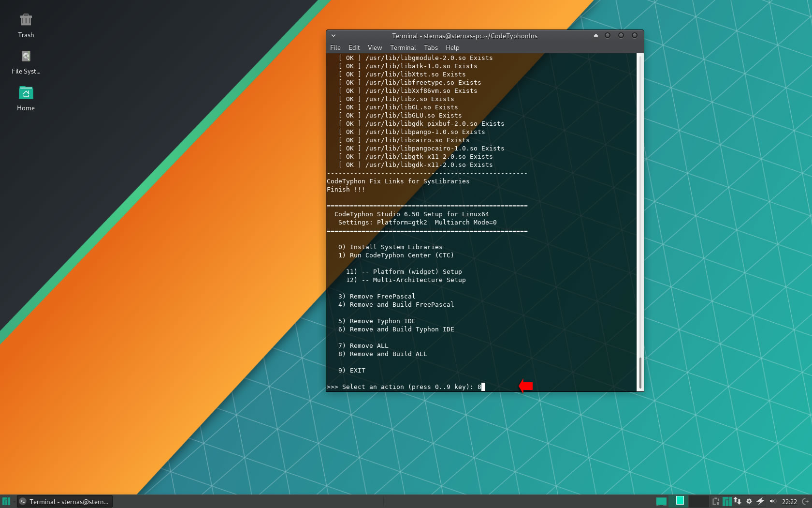812x508 pixels.
Task: Click 'Settings: Platform=gtk2 Multiarch Mode=0' line
Action: [418, 223]
